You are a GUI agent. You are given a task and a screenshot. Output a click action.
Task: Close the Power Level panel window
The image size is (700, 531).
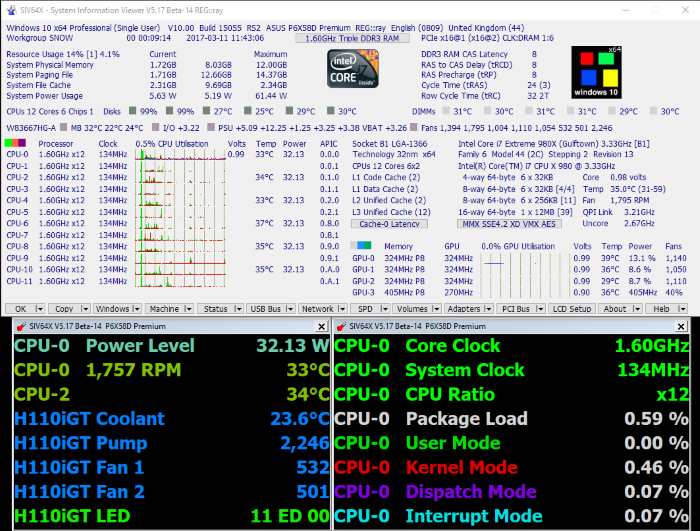click(x=321, y=327)
